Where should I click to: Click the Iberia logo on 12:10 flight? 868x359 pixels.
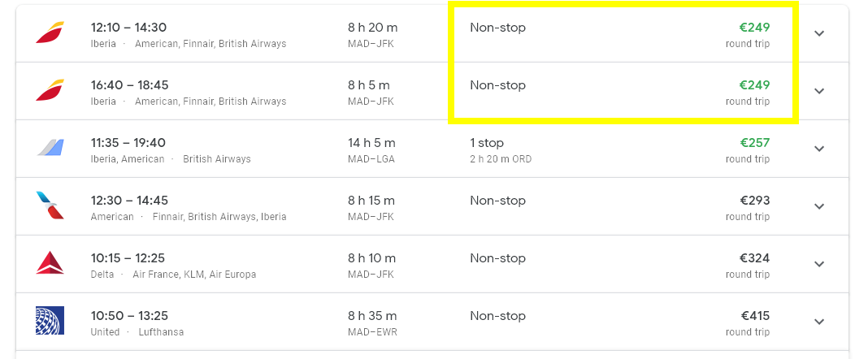pyautogui.click(x=50, y=32)
